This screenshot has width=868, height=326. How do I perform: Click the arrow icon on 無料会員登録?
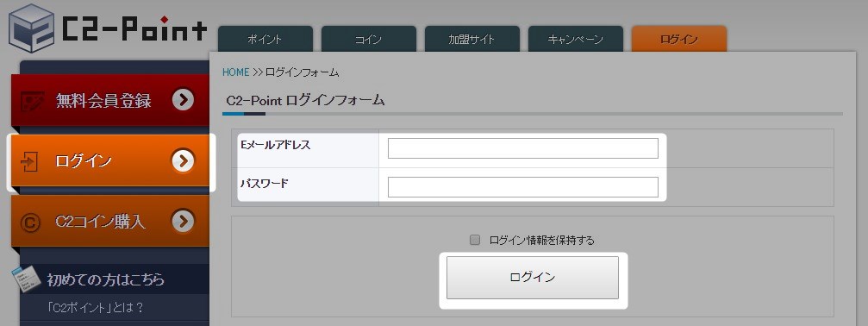184,100
